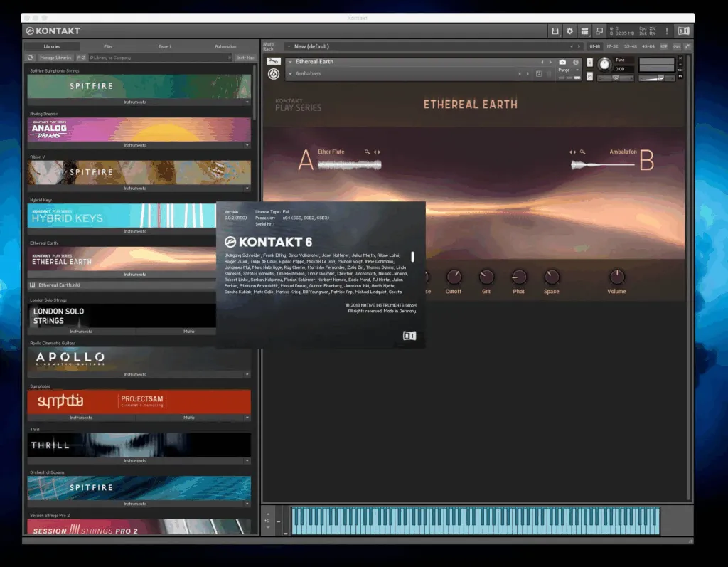Screen dimensions: 728x567
Task: Click the wrench edit icon in the rack sidebar
Action: (x=273, y=61)
